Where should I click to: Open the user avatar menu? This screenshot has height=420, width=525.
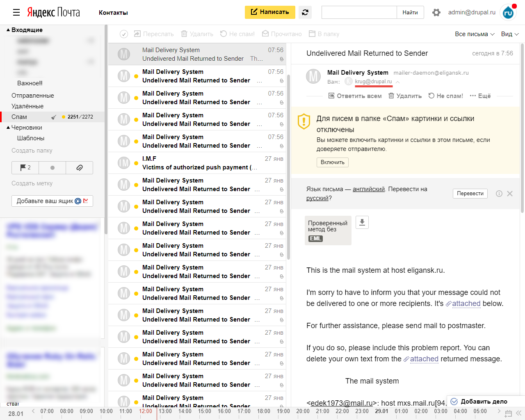point(509,12)
